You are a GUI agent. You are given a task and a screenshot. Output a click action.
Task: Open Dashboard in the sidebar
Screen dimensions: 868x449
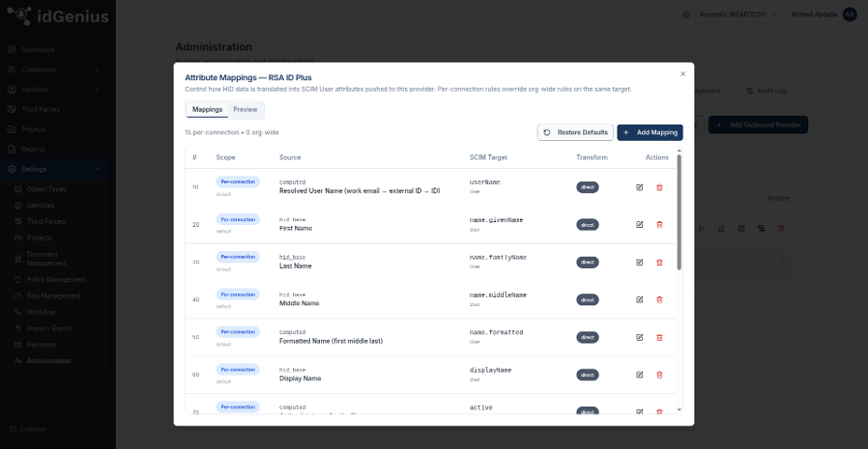(x=37, y=49)
